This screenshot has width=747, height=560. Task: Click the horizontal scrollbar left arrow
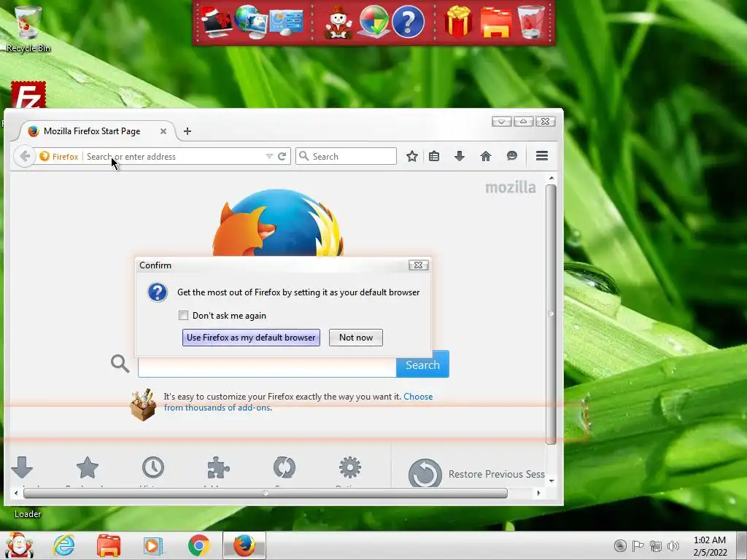[16, 494]
